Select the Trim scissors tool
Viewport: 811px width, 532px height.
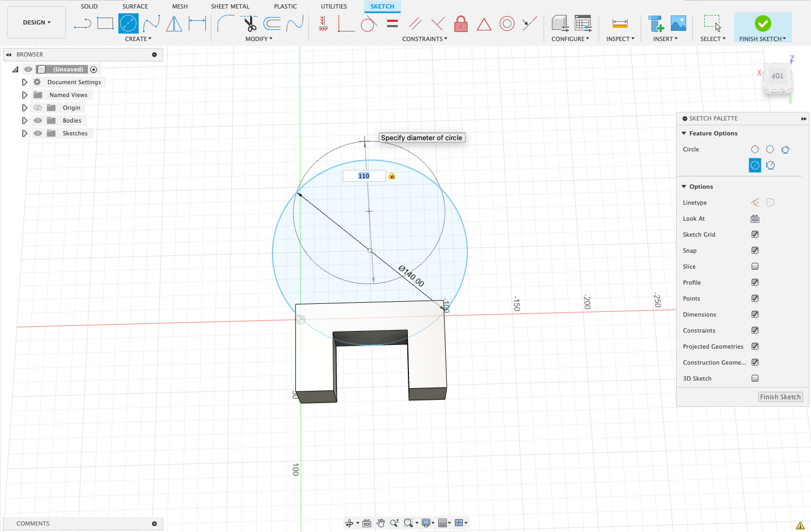[x=249, y=23]
